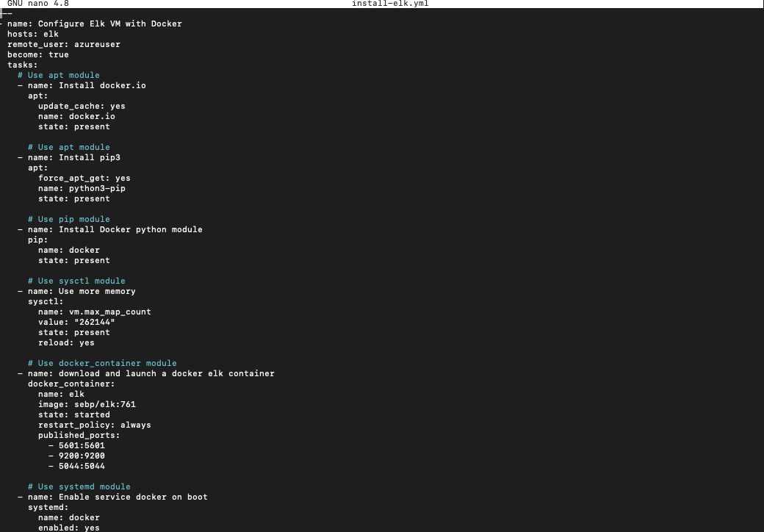Click the 'force_apt_get: yes' line

point(84,179)
